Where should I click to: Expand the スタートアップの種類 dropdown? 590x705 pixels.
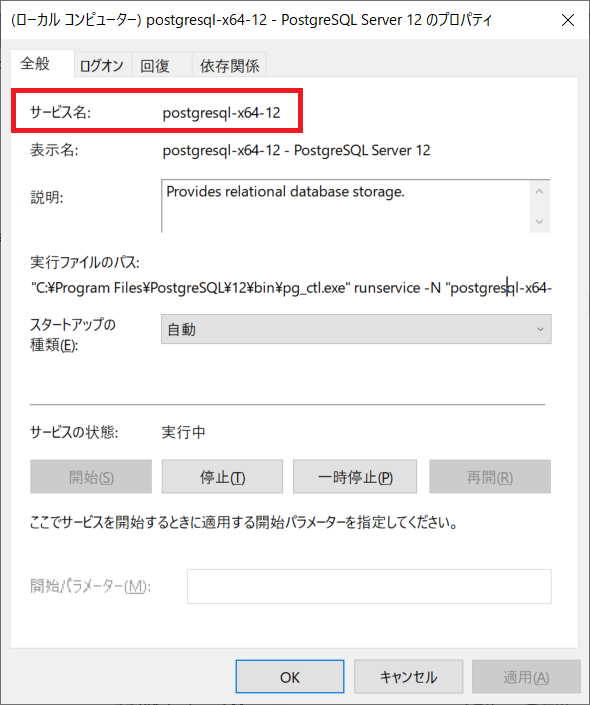(x=356, y=329)
